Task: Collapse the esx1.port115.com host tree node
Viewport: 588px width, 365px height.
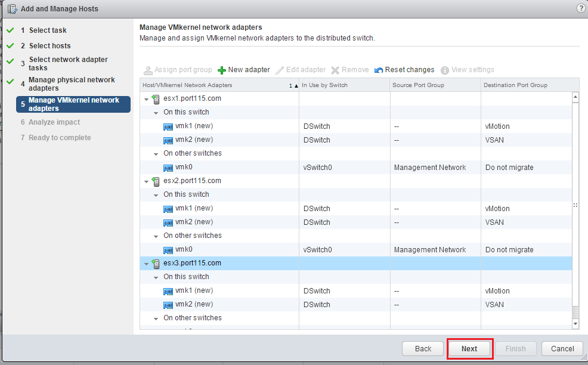Action: pos(146,99)
